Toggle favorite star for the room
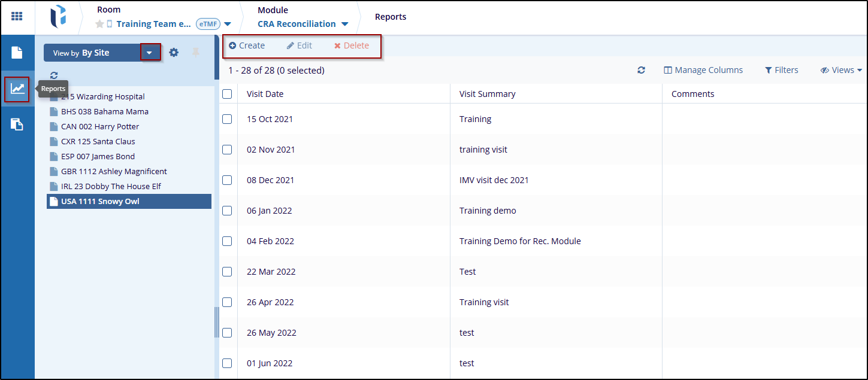The width and height of the screenshot is (868, 380). [99, 24]
